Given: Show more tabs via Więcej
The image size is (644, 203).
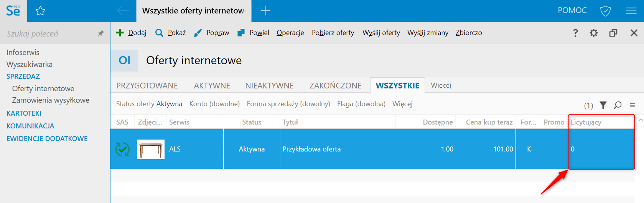Looking at the screenshot, I should tap(441, 85).
